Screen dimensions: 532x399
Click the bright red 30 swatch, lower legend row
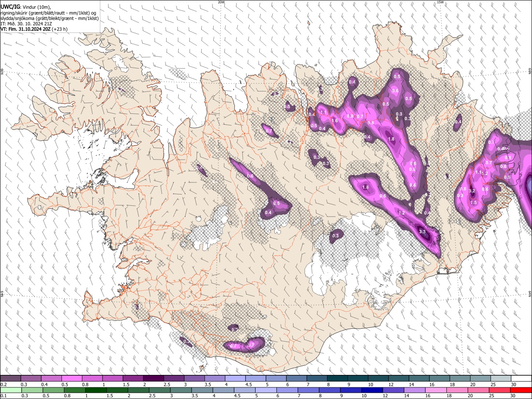(x=521, y=390)
